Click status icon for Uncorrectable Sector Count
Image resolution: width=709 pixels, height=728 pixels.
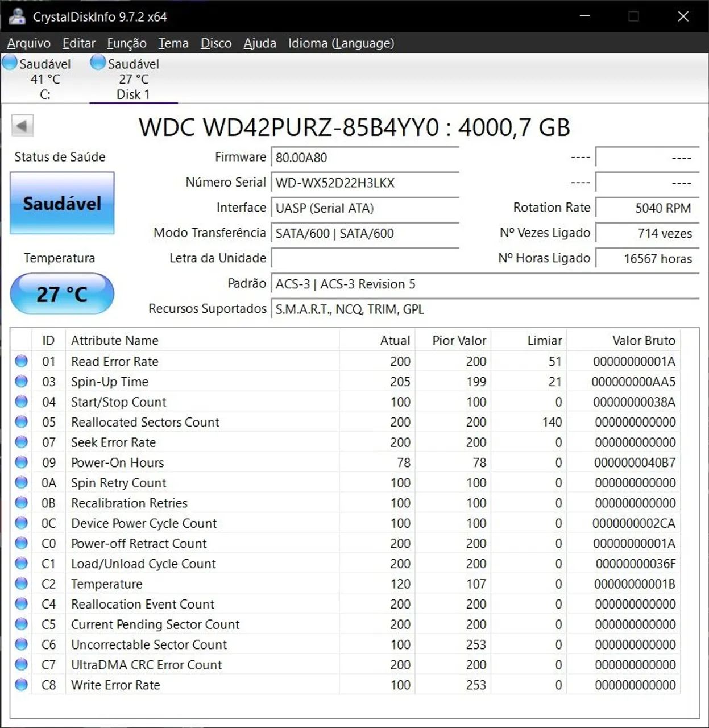tap(22, 644)
